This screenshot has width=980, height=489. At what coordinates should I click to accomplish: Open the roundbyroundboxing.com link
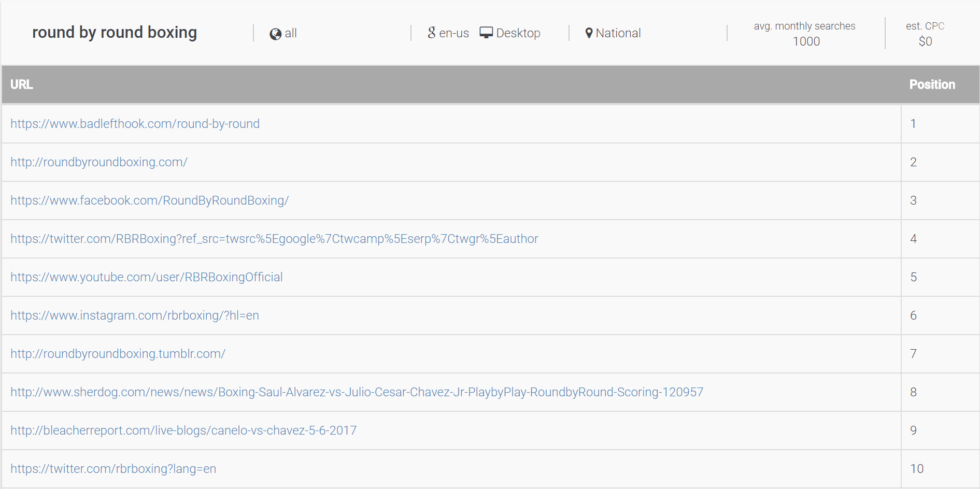click(99, 162)
